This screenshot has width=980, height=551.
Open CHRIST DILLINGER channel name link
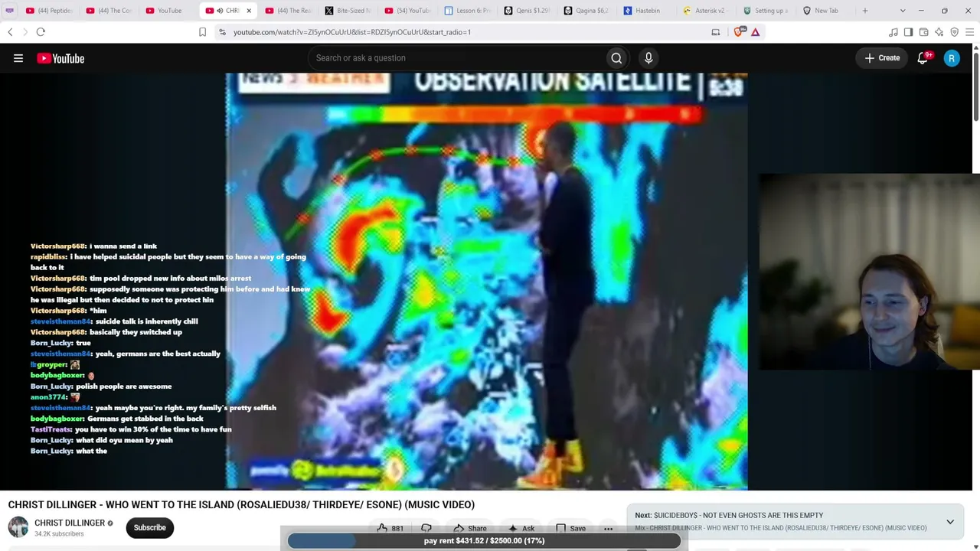click(70, 523)
